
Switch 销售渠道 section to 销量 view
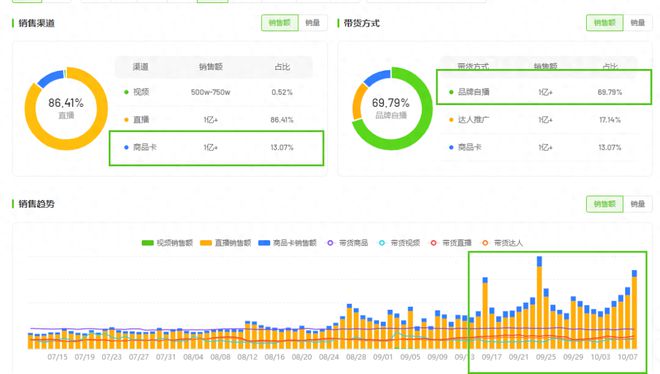[x=313, y=23]
